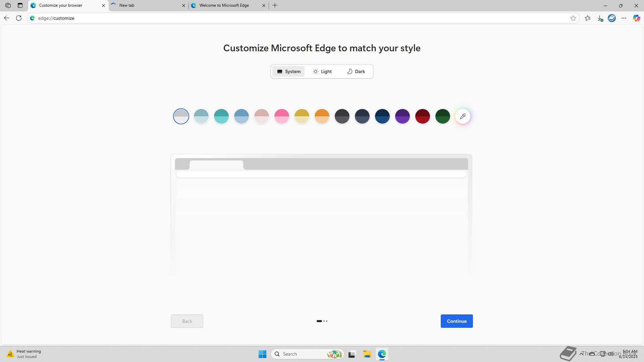Open the Copilot sidebar icon
Screen dimensions: 644x362
(x=636, y=18)
